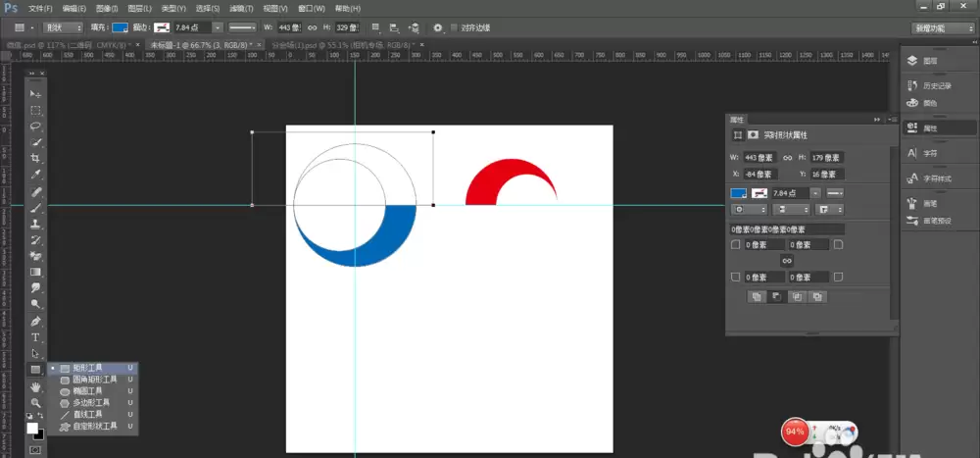The image size is (980, 458).
Task: Select the History Brush tool
Action: click(x=35, y=240)
